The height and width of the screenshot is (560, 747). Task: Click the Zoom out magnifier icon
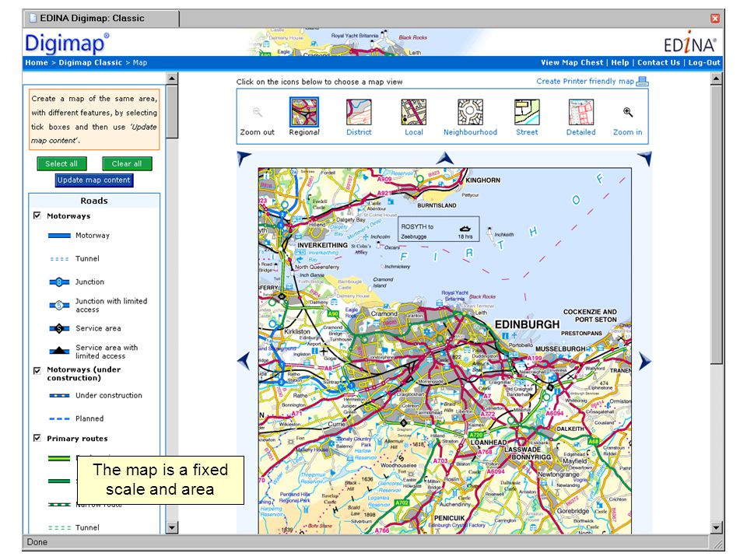tap(258, 112)
